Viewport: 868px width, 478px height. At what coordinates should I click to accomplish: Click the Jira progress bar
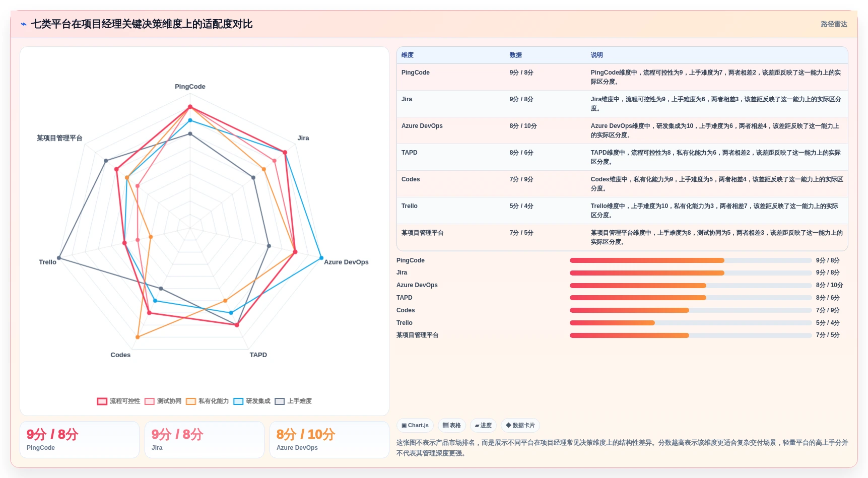[x=691, y=272]
